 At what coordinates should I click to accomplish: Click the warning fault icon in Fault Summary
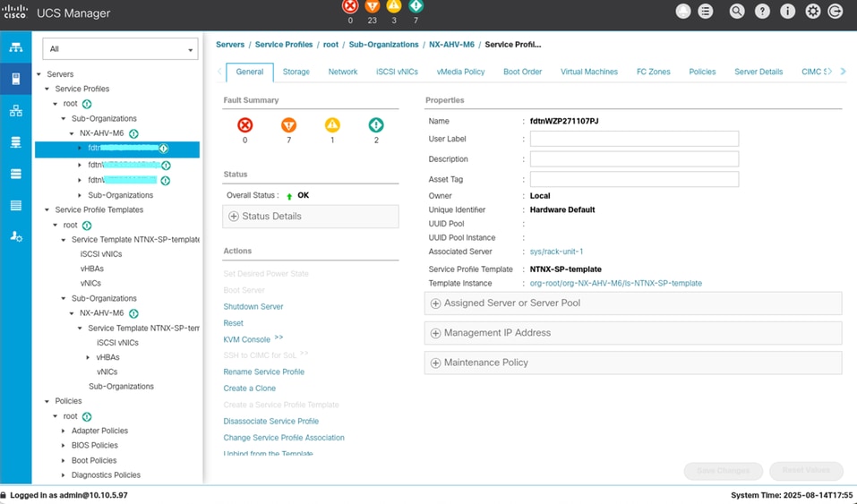click(376, 125)
